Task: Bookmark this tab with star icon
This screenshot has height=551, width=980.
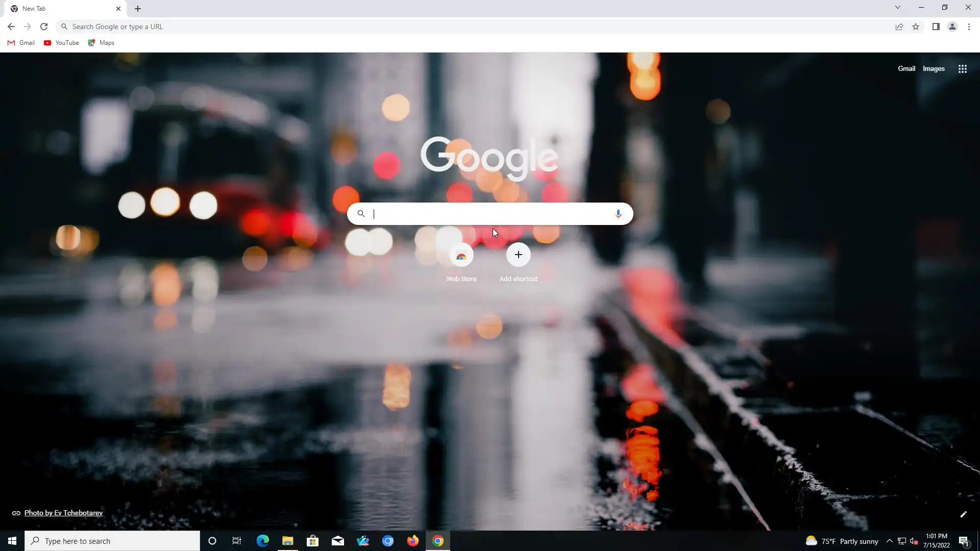Action: click(916, 27)
